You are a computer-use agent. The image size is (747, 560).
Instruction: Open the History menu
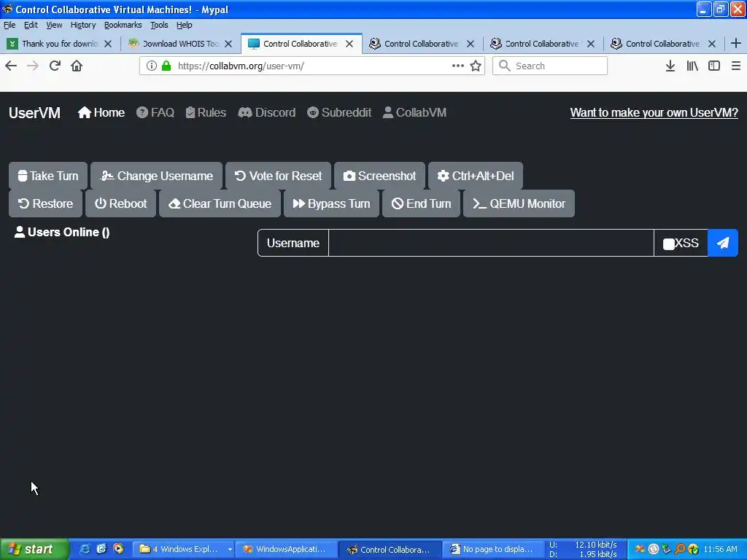[x=83, y=25]
